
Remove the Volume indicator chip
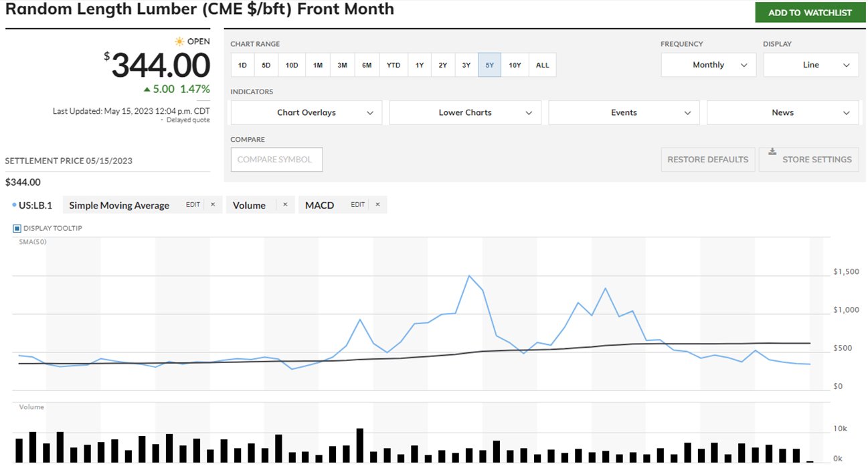[x=284, y=205]
